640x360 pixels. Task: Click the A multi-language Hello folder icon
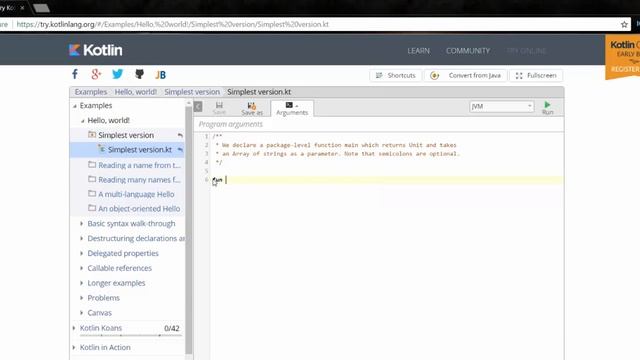pyautogui.click(x=92, y=193)
